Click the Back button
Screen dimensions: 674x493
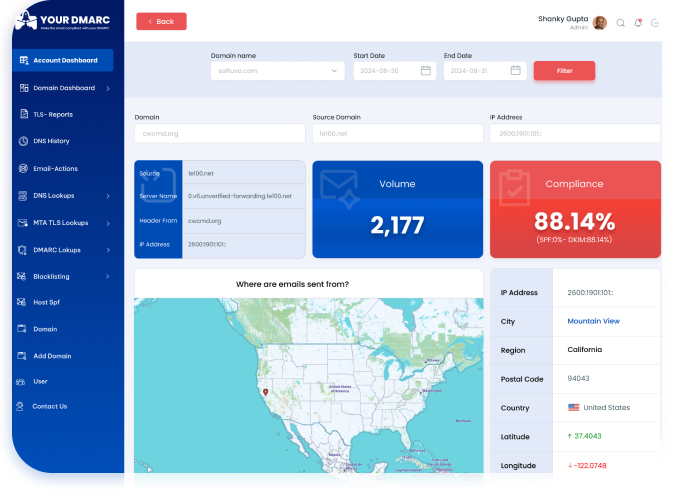[x=161, y=21]
